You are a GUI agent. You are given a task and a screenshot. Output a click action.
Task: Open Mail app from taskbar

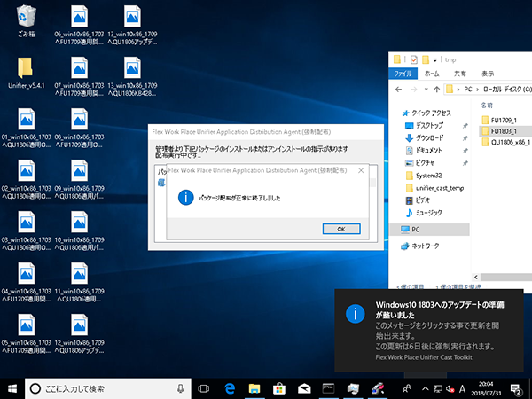click(303, 389)
